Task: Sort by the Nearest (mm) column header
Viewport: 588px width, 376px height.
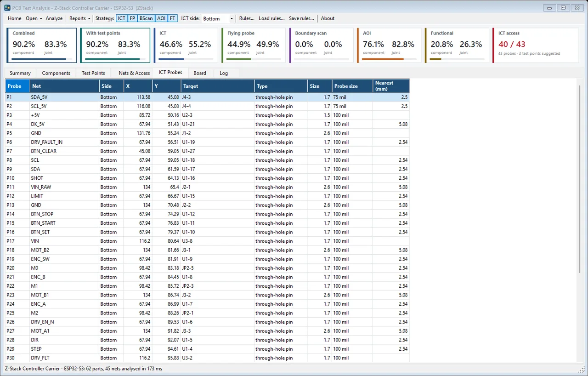Action: 391,86
